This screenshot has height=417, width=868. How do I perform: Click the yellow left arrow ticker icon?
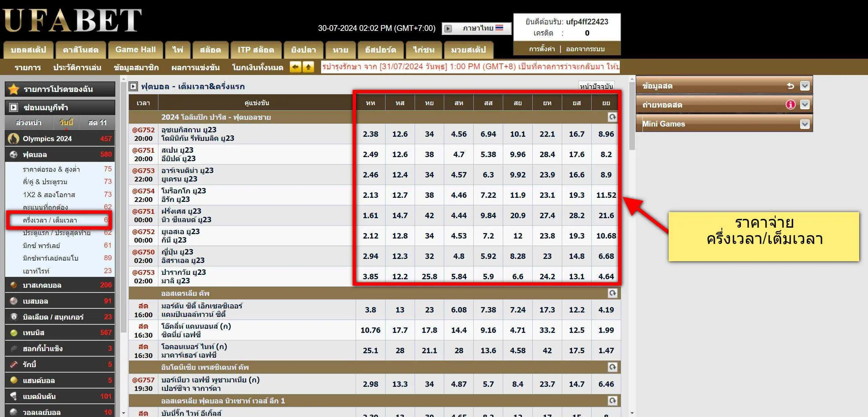pyautogui.click(x=295, y=67)
